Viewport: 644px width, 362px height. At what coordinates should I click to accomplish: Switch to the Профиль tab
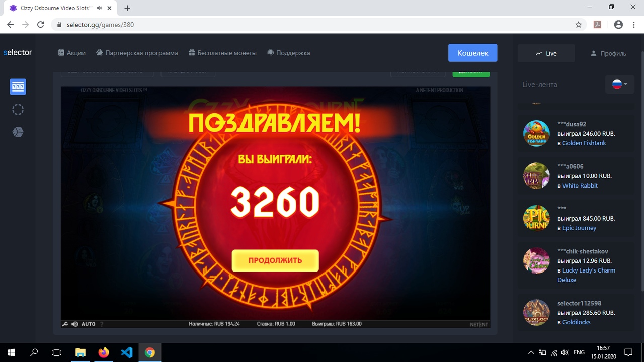608,53
